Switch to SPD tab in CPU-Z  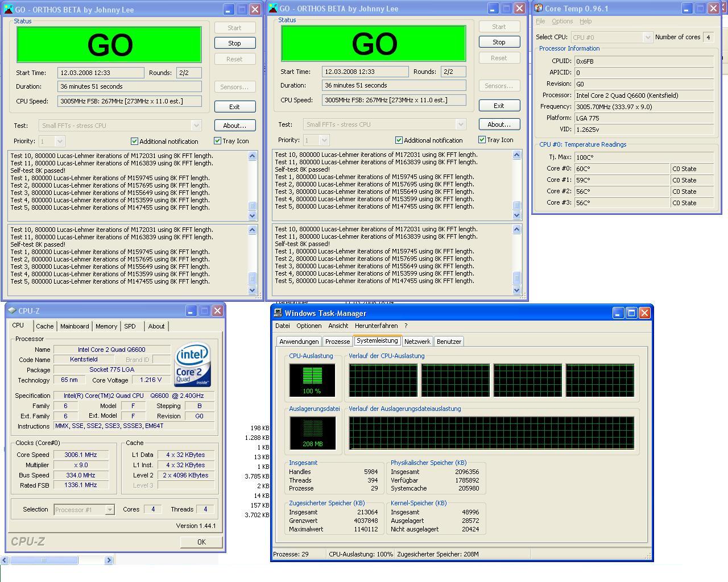coord(130,326)
